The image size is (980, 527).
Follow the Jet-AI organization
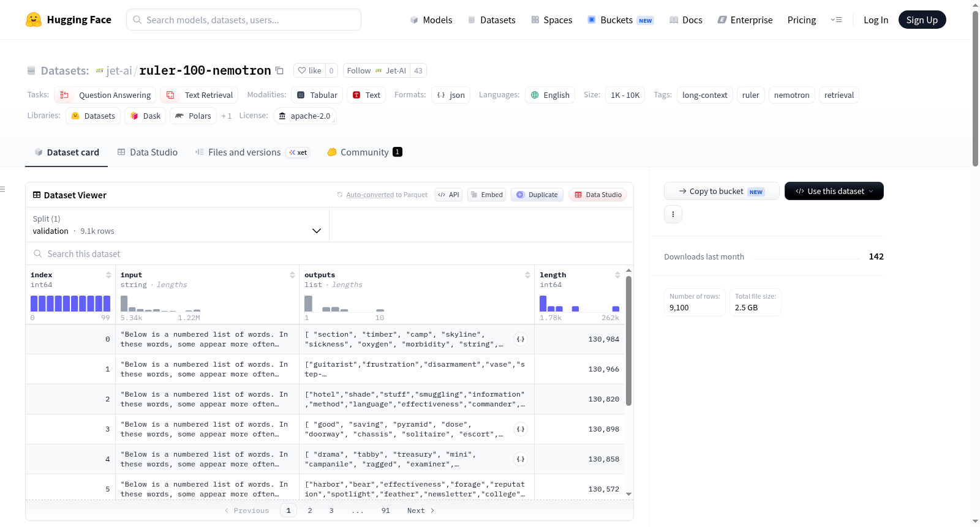[377, 70]
